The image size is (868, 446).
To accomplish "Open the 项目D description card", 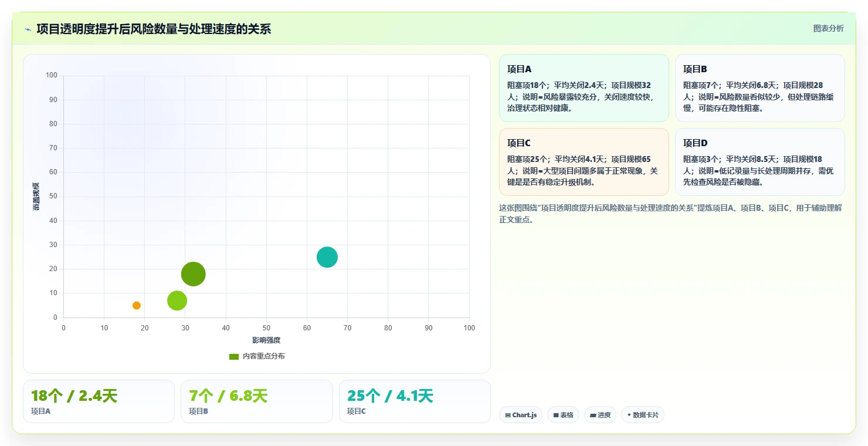I will click(x=760, y=162).
